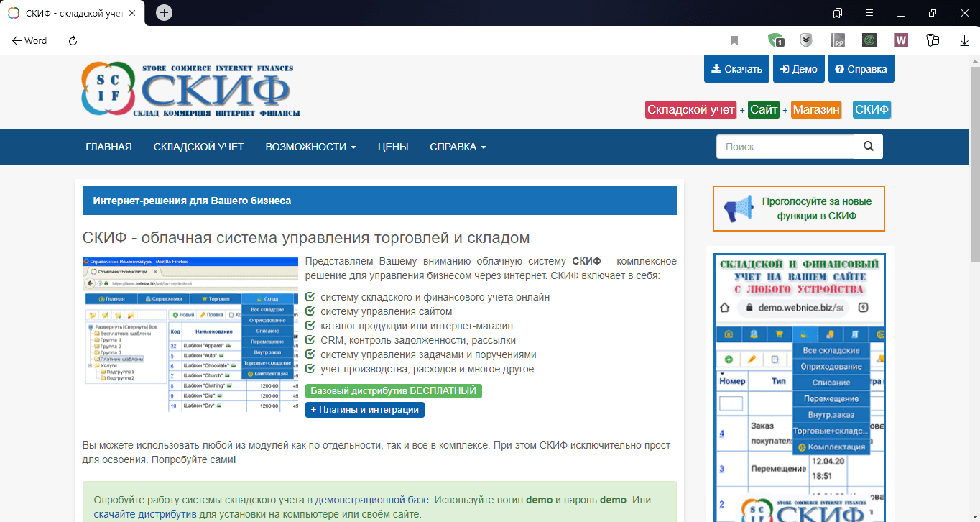Click the СКИФ site logo
This screenshot has height=522, width=980.
pyautogui.click(x=190, y=90)
